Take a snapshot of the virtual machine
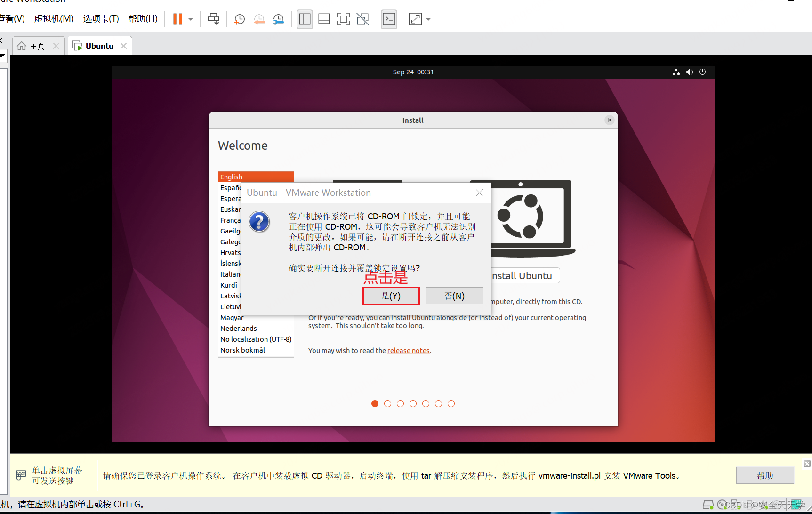812x514 pixels. (x=240, y=19)
